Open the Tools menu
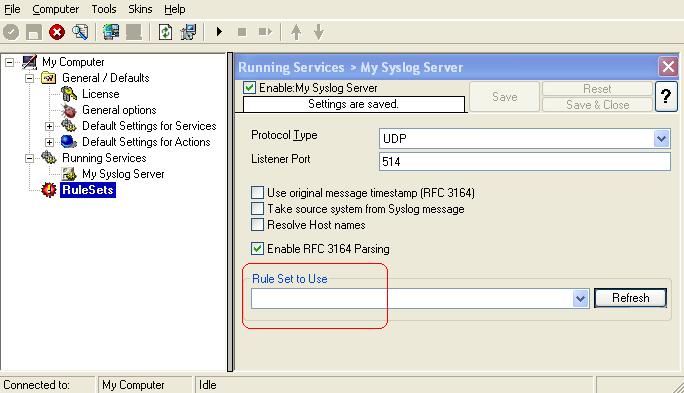This screenshot has width=684, height=393. click(104, 9)
